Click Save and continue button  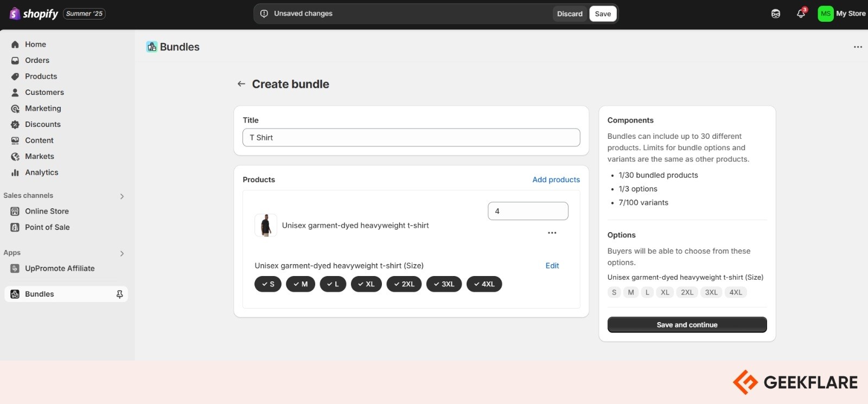click(687, 325)
